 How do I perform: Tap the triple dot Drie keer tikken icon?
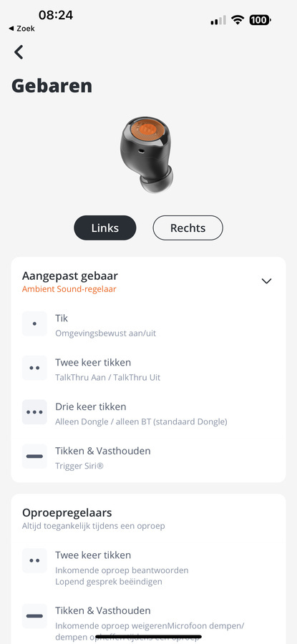(x=34, y=412)
